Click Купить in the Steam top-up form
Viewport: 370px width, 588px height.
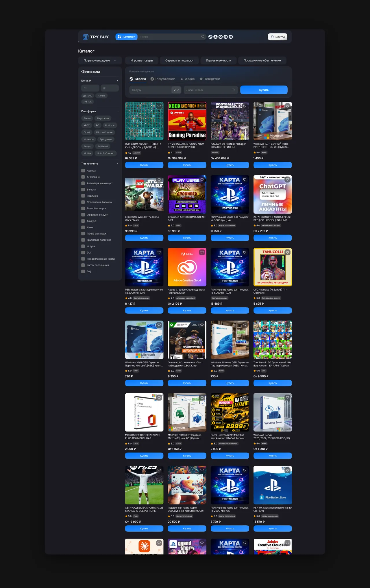(264, 90)
